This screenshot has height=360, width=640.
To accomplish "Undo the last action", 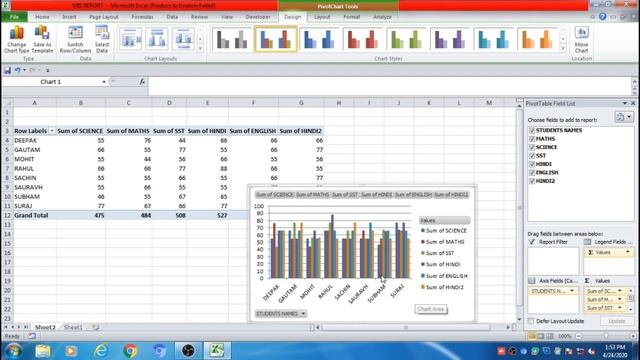I will (18, 70).
